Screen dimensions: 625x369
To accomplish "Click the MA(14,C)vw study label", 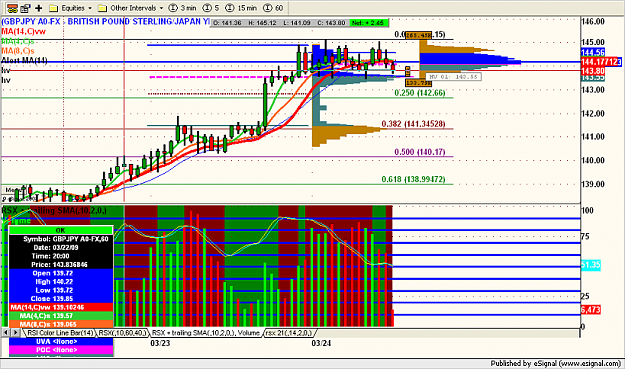I will click(x=24, y=31).
